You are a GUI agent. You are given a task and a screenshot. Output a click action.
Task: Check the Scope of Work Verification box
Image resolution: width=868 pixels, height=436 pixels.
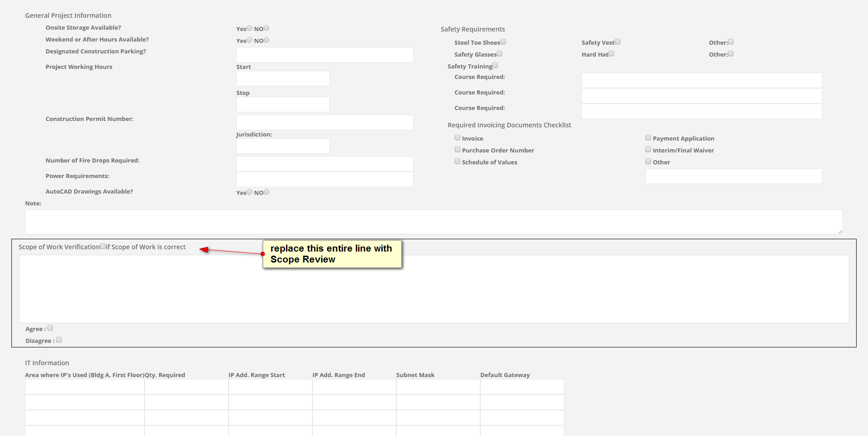click(103, 246)
